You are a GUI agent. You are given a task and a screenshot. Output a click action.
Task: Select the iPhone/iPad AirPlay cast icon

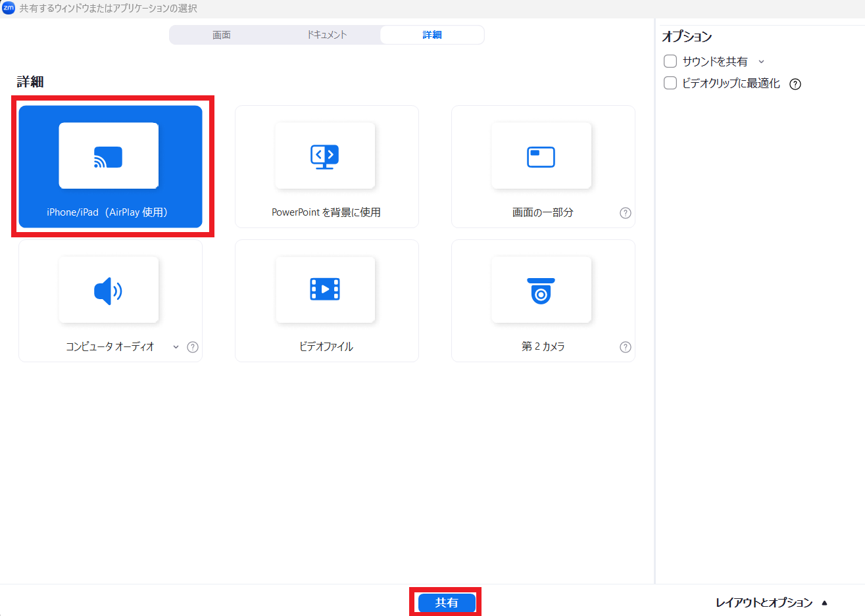pyautogui.click(x=108, y=157)
